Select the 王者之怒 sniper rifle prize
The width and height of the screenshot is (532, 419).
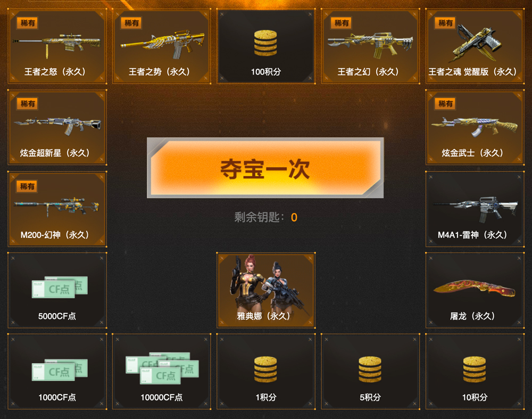tap(57, 46)
